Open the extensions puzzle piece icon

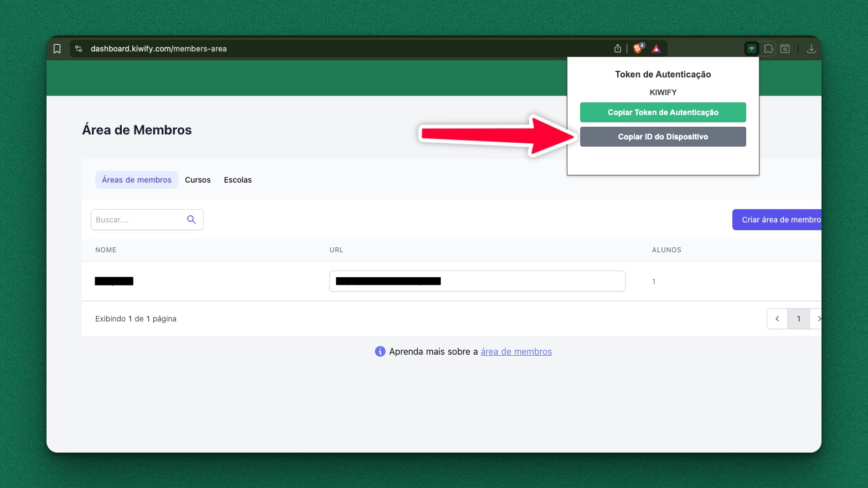(x=768, y=49)
